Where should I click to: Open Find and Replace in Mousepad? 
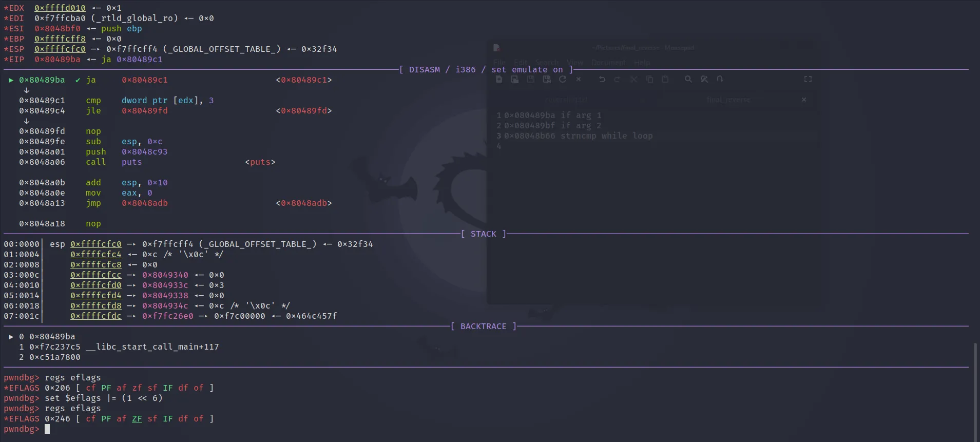coord(704,79)
